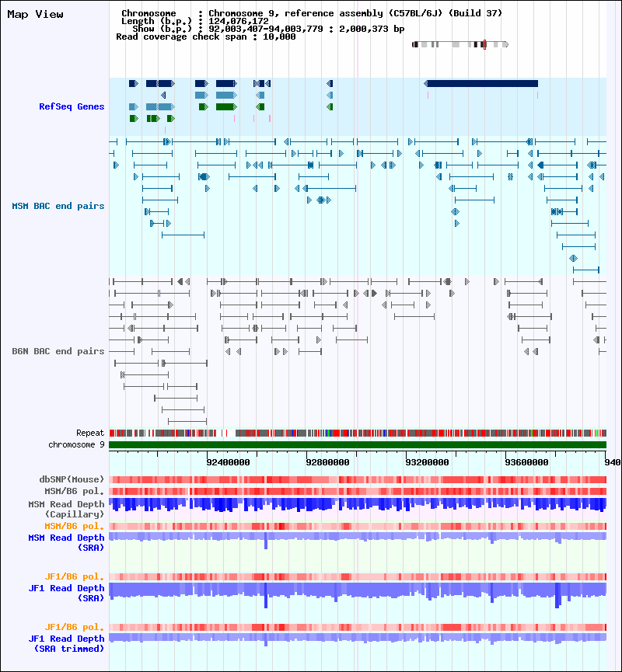Click the chromosome 9 track label
Image resolution: width=622 pixels, height=672 pixels.
(x=76, y=444)
